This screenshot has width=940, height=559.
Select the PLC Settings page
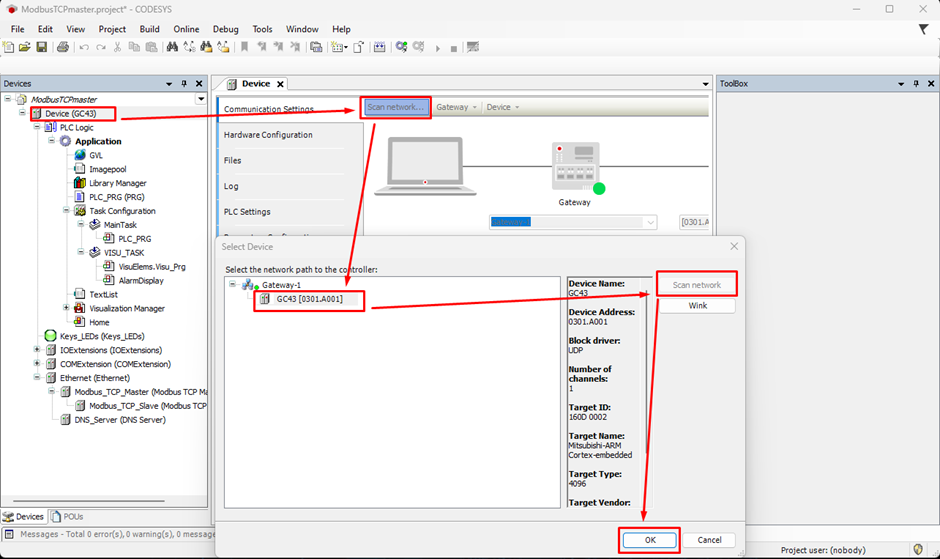(x=247, y=212)
